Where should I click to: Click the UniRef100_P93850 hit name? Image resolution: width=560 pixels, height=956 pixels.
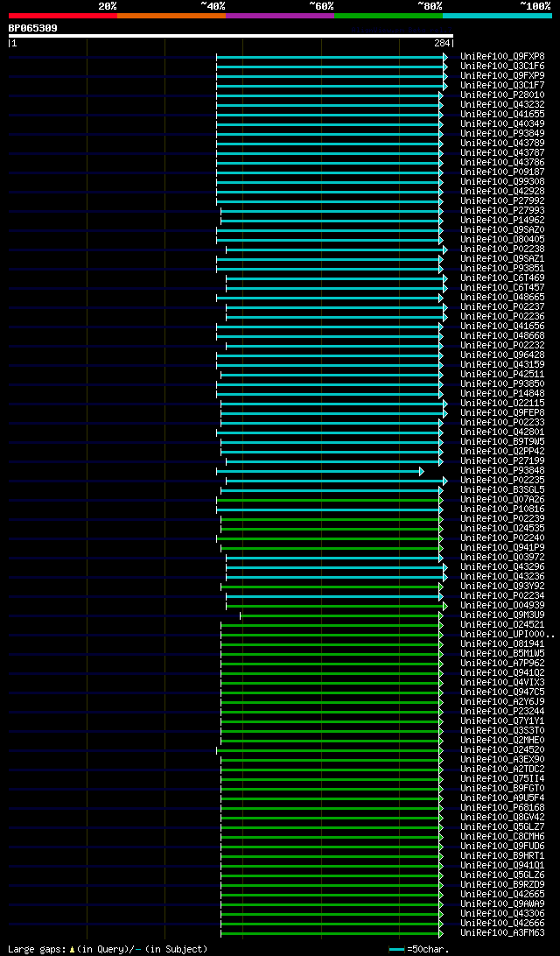[503, 384]
